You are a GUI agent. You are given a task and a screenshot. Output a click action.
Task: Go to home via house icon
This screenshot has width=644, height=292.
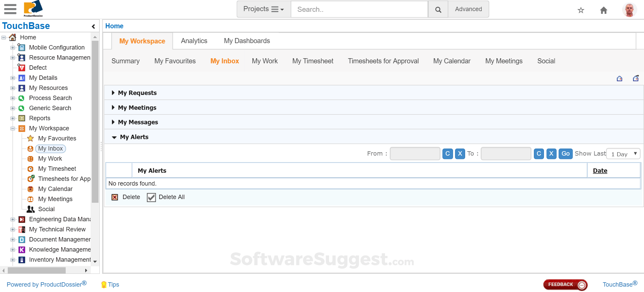point(604,10)
